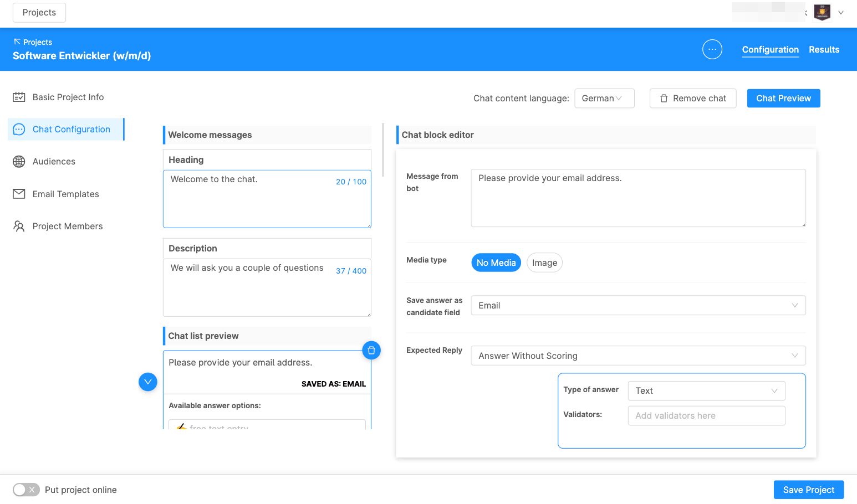Screen dimensions: 857x504
Task: Click the Add validators input field
Action: [x=706, y=415]
